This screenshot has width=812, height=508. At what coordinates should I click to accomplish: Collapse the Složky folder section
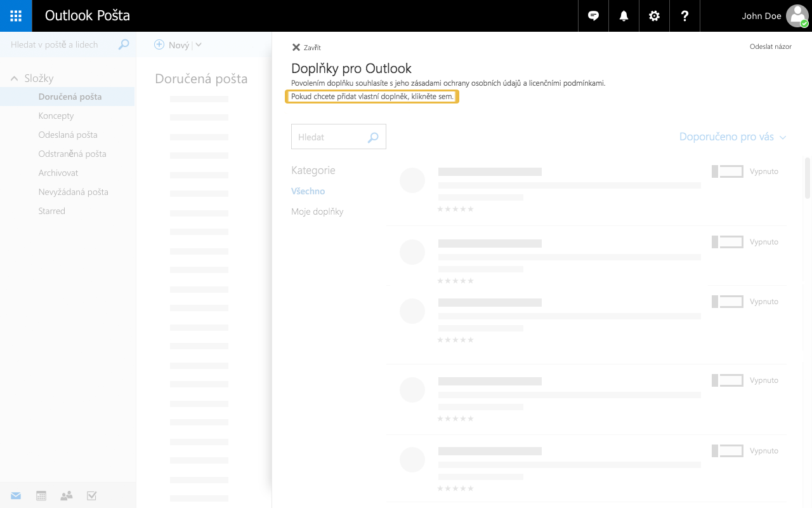(x=14, y=79)
